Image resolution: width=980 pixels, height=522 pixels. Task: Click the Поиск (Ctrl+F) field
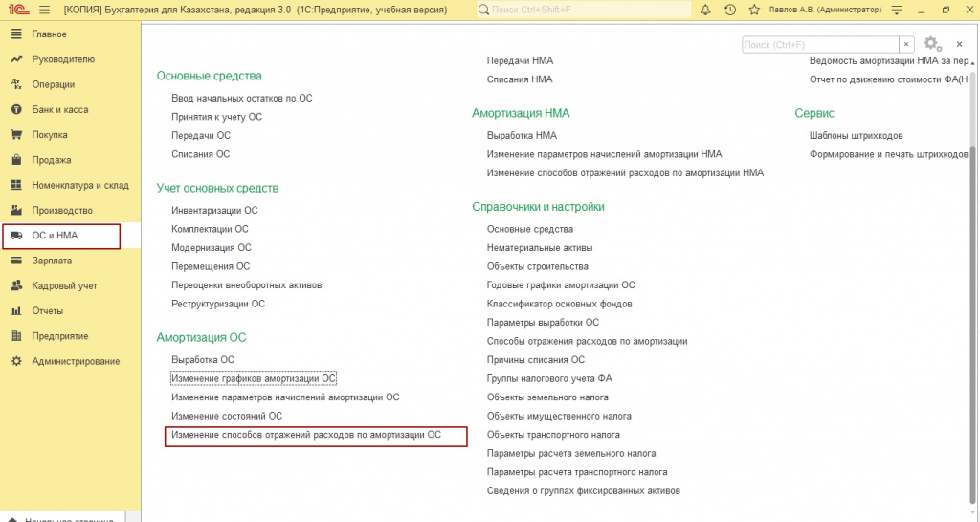pos(820,44)
